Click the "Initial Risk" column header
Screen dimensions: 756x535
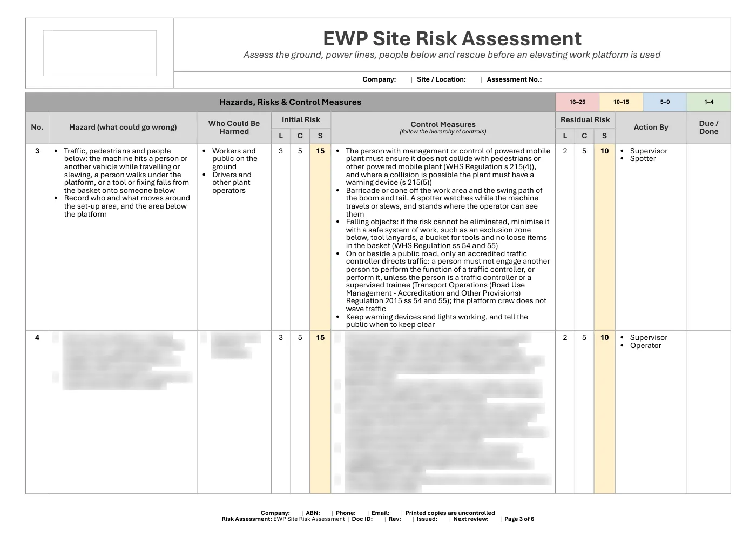[x=301, y=120]
